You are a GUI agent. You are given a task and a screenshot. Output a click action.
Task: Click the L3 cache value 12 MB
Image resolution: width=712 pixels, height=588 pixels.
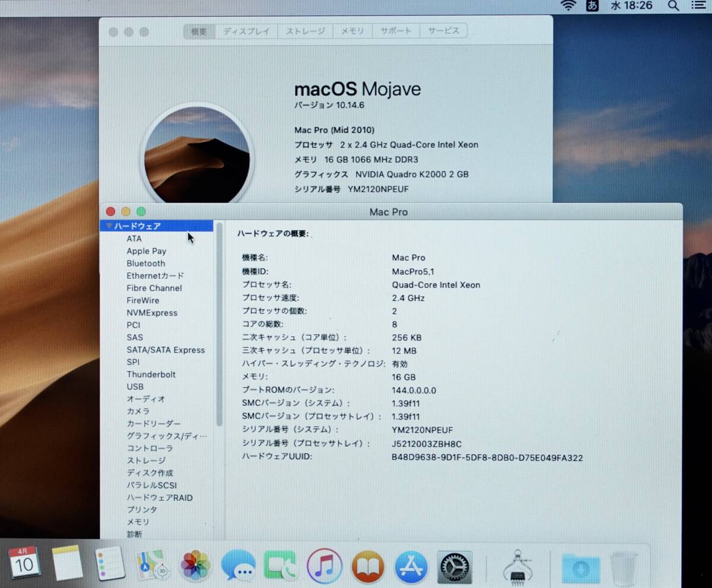pos(404,351)
